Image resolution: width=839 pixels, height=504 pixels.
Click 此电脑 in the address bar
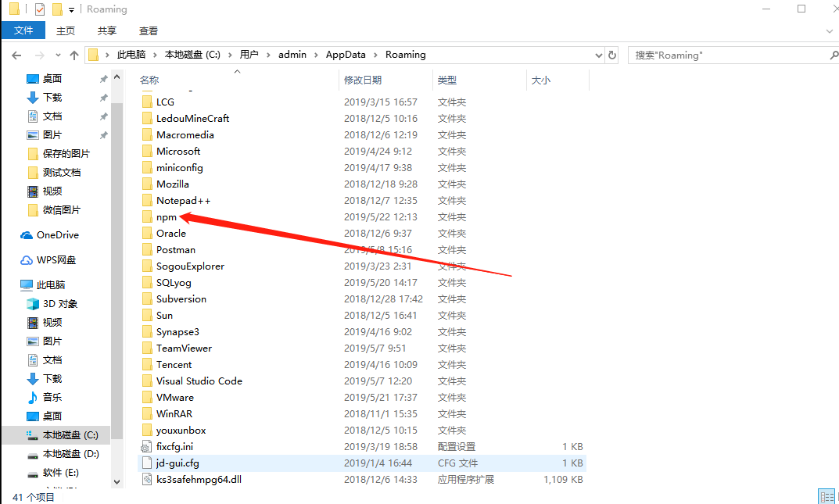coord(131,55)
